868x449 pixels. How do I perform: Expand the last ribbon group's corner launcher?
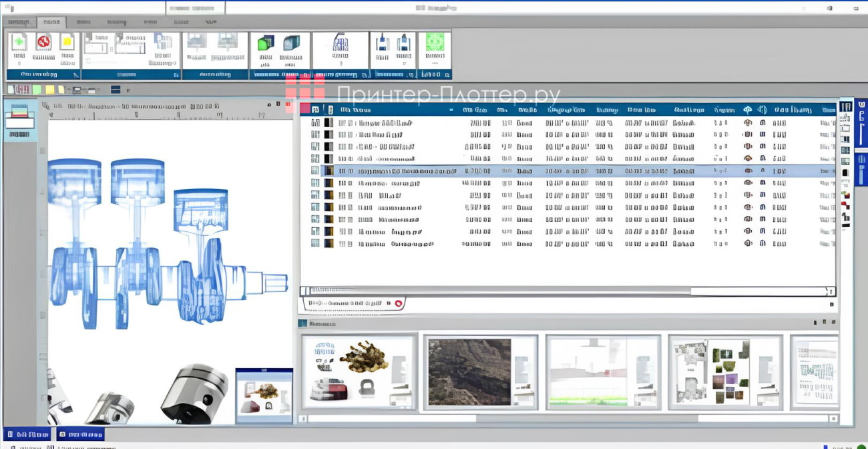click(x=447, y=75)
